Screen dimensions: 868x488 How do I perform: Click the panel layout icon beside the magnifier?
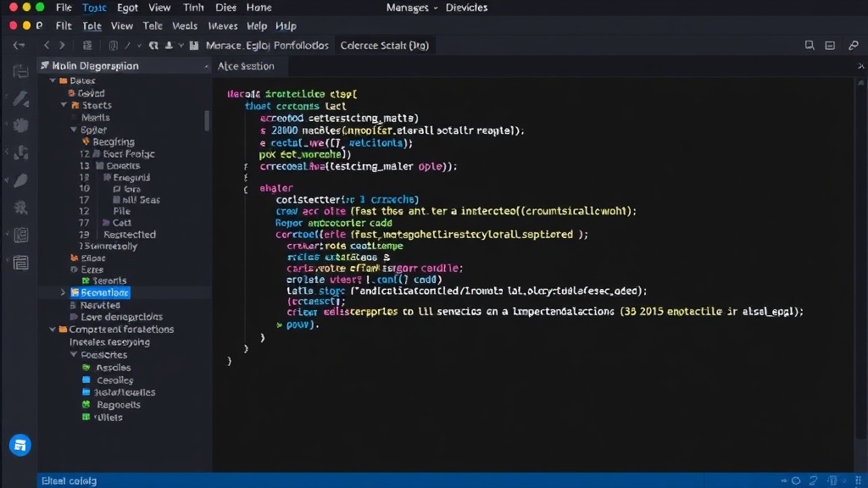pyautogui.click(x=830, y=46)
